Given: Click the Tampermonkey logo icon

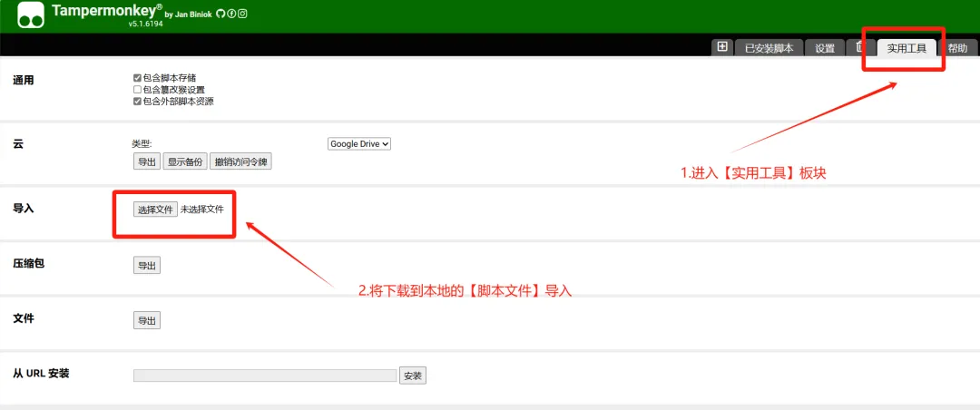Looking at the screenshot, I should coord(31,15).
